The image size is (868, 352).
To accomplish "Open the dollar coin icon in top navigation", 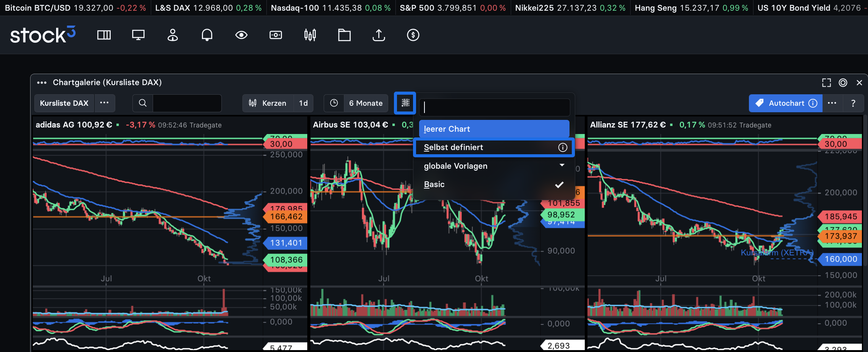I will pos(413,35).
